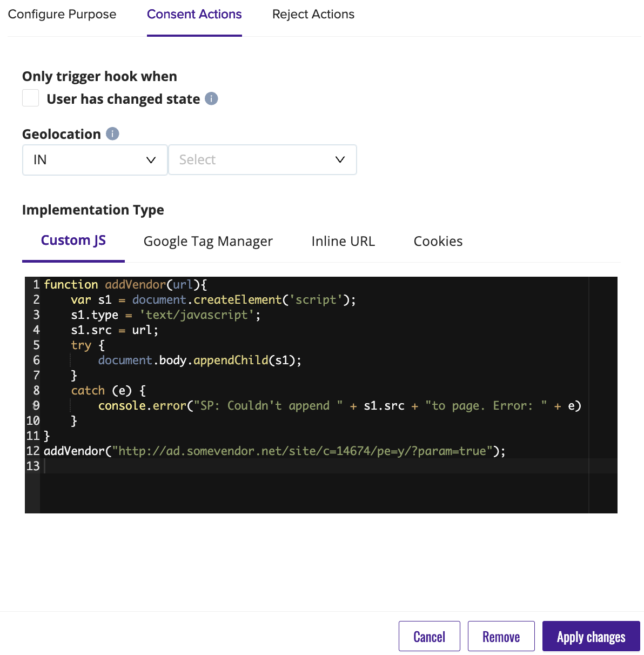Viewport: 644px width, 655px height.
Task: Click line number 1 in the editor gutter
Action: click(36, 285)
